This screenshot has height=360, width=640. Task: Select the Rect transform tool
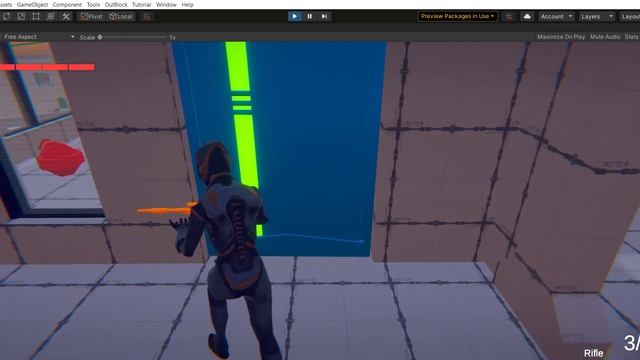[36, 16]
